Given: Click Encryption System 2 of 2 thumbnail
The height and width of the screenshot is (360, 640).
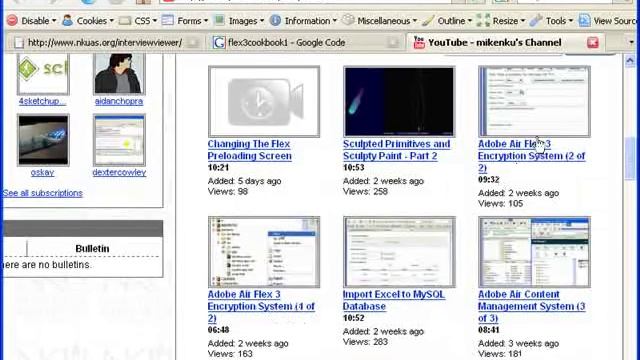Looking at the screenshot, I should point(534,102).
